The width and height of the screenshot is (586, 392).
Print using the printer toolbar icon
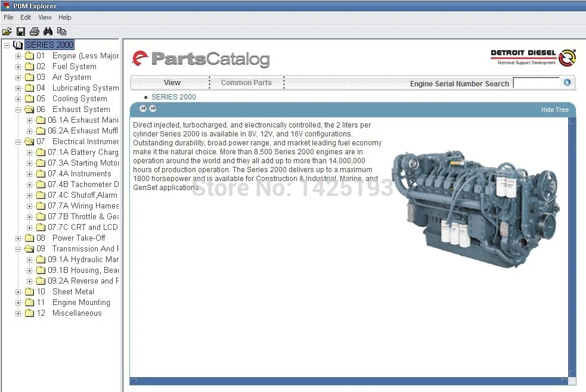[x=35, y=32]
